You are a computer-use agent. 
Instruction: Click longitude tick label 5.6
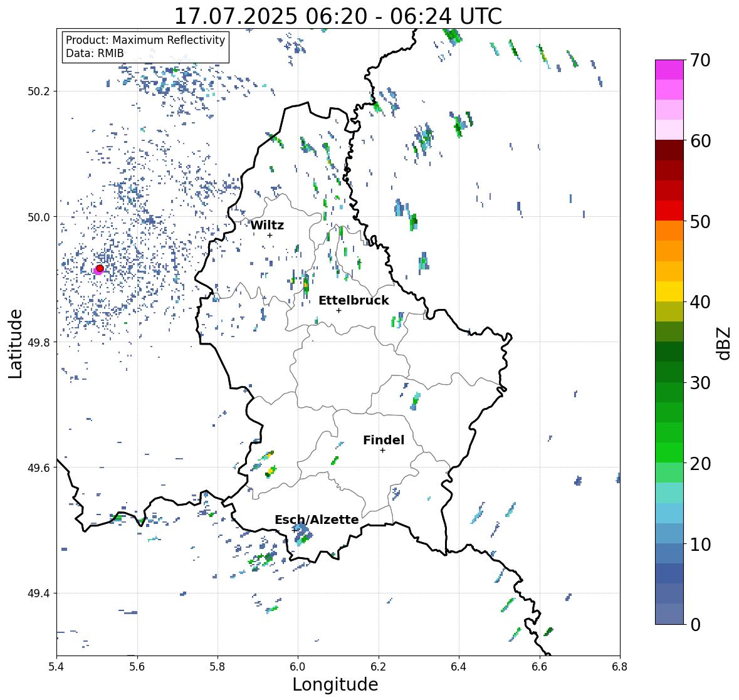tap(137, 667)
